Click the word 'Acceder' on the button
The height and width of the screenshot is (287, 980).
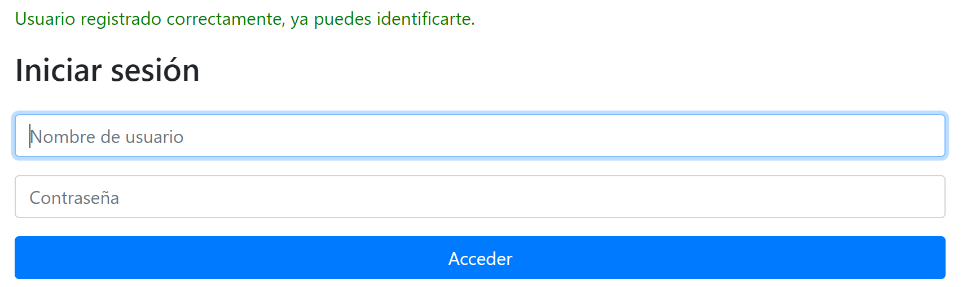480,259
